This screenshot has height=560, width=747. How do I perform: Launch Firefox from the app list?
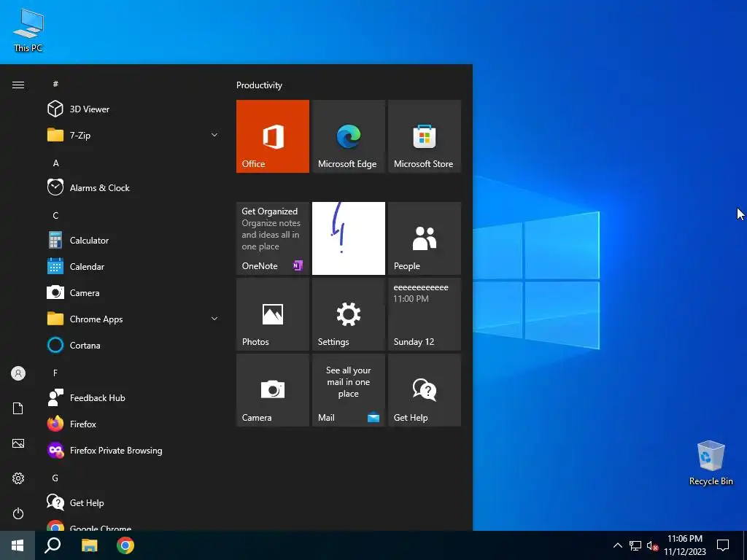[133, 424]
